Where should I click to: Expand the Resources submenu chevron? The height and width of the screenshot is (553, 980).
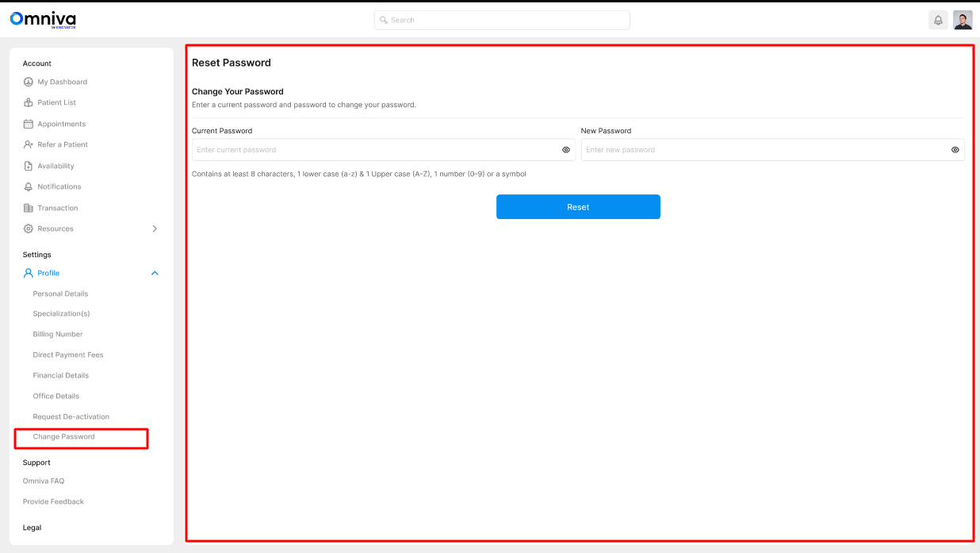155,228
